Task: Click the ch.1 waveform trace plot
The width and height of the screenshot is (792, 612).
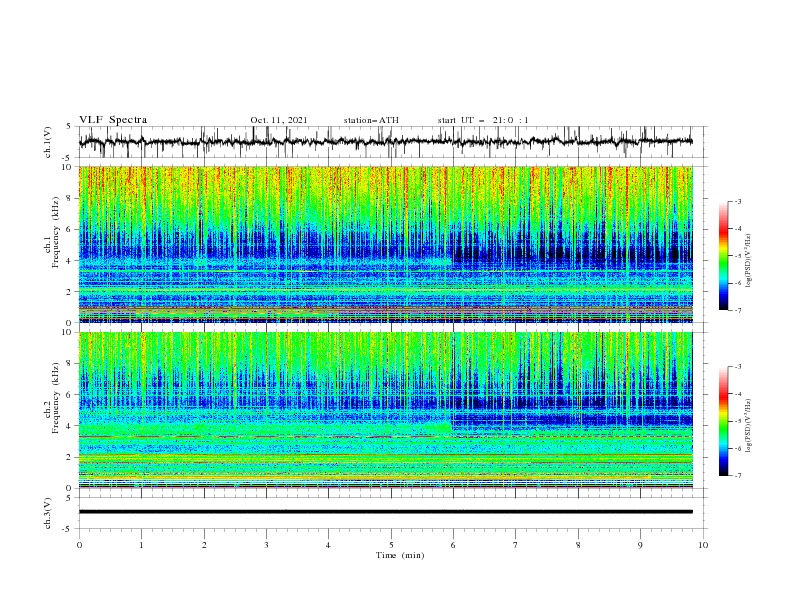Action: [385, 142]
